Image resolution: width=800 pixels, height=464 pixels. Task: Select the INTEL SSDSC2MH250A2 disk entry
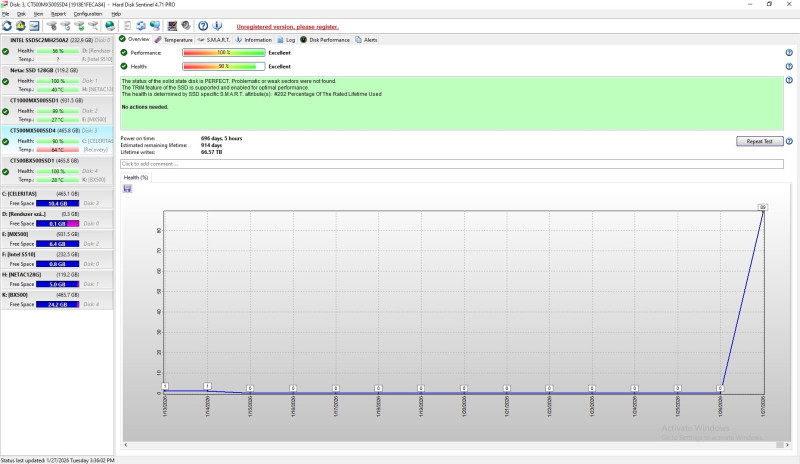(x=57, y=50)
